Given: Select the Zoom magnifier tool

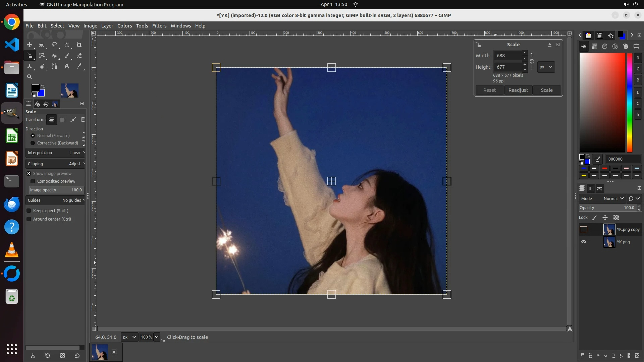Looking at the screenshot, I should point(30,77).
